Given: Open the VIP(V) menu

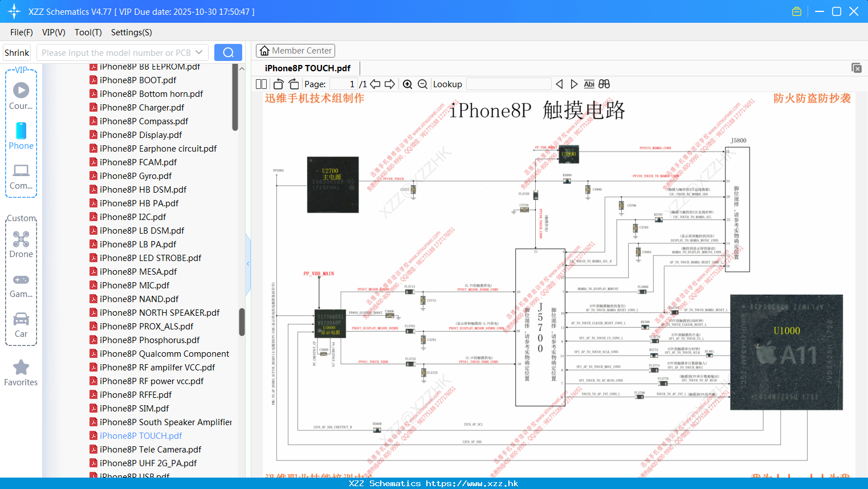Looking at the screenshot, I should point(54,32).
